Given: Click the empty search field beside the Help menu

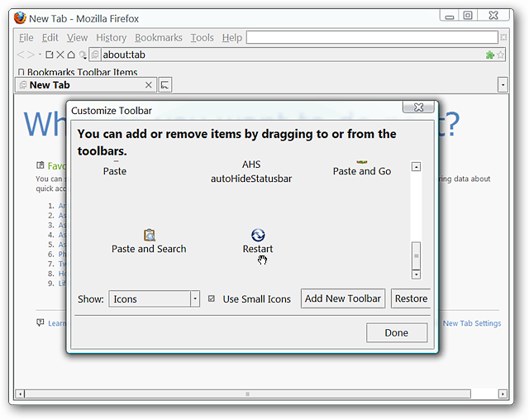Looking at the screenshot, I should pyautogui.click(x=372, y=37).
